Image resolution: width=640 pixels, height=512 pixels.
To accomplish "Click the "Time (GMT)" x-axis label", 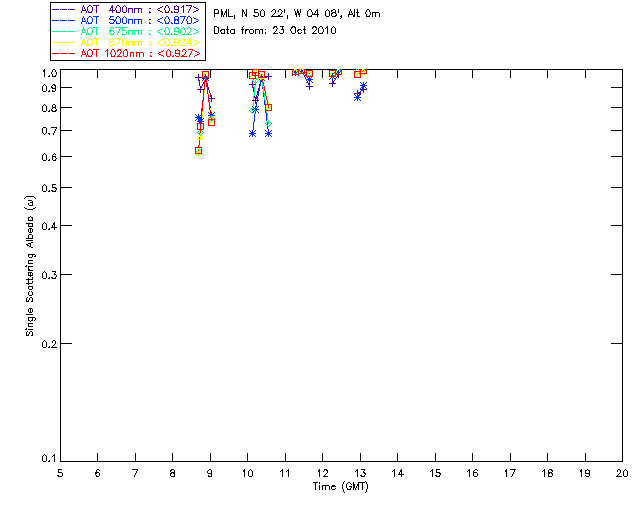I will pos(340,486).
